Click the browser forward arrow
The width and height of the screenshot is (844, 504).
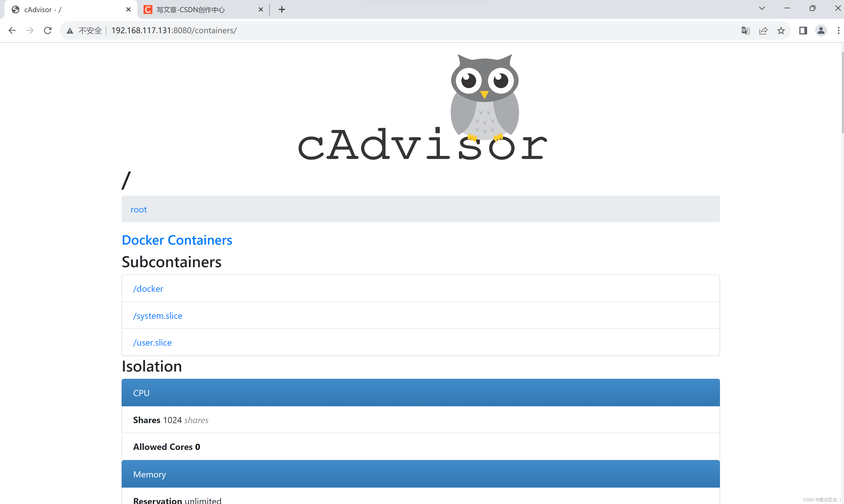tap(30, 31)
